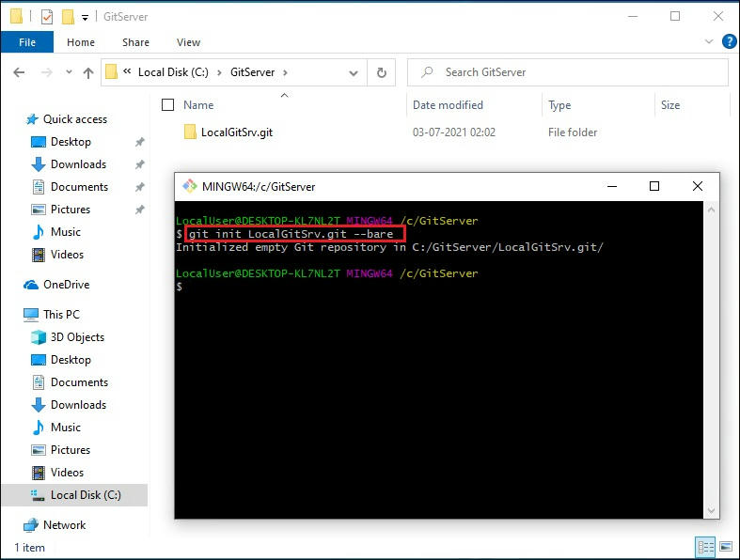Click the Documents icon under This PC

[x=39, y=382]
